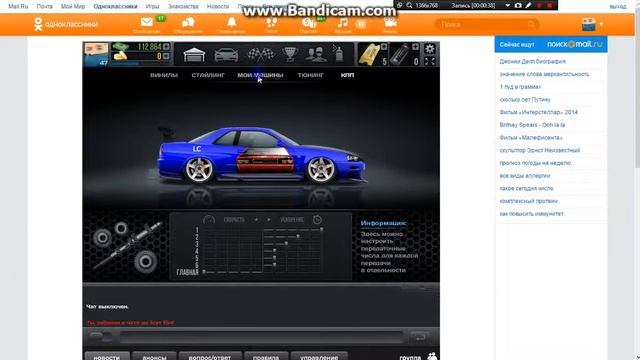Click the управление button
Viewport: 640px width, 360px height.
coord(319,356)
